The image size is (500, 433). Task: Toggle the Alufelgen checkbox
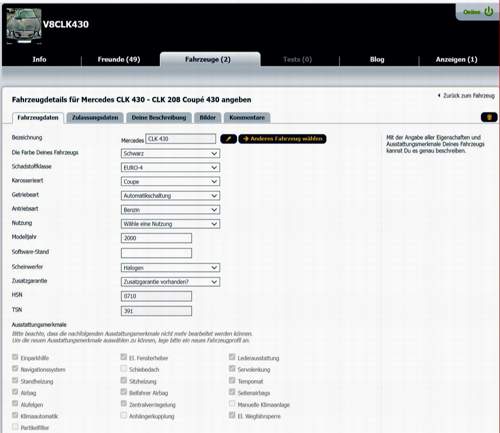pyautogui.click(x=15, y=403)
